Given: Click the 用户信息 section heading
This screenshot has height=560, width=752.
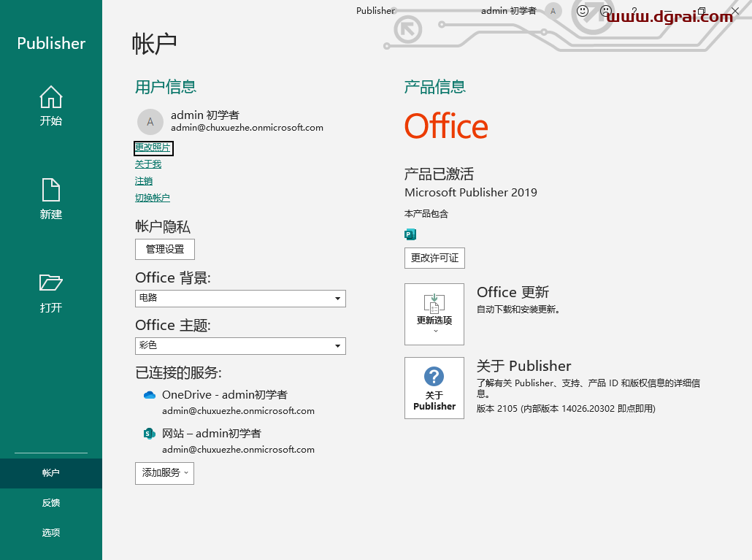Looking at the screenshot, I should (x=166, y=87).
